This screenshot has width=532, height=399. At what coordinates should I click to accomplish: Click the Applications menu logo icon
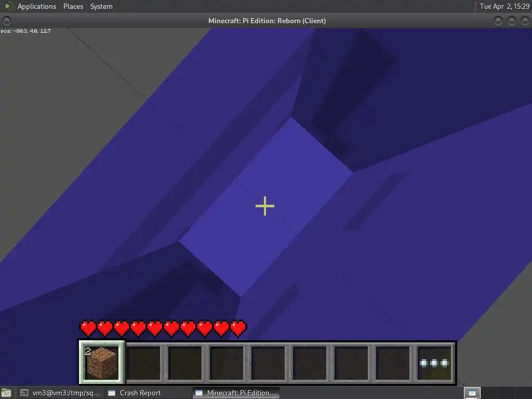(9, 6)
